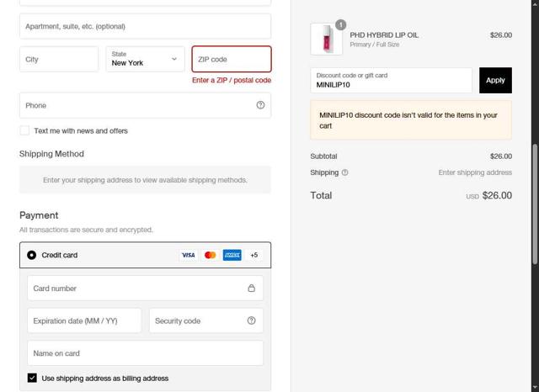Screen dimensions: 539x392
Task: Click the Visa card logo
Action: pos(188,255)
